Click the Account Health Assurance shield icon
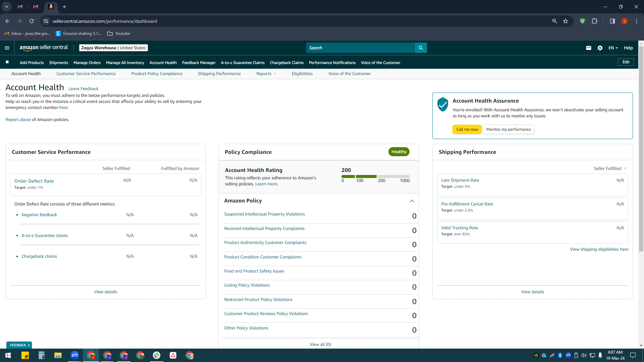 point(443,104)
